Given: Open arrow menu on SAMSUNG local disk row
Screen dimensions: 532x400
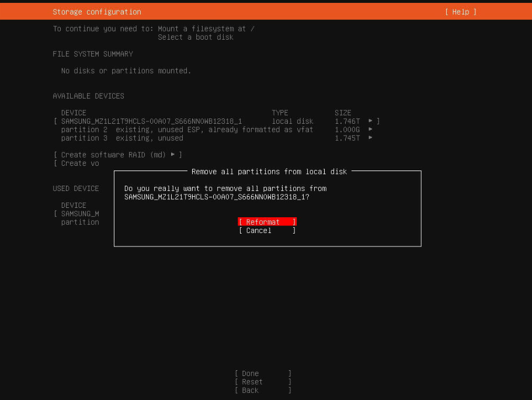Looking at the screenshot, I should (x=371, y=121).
